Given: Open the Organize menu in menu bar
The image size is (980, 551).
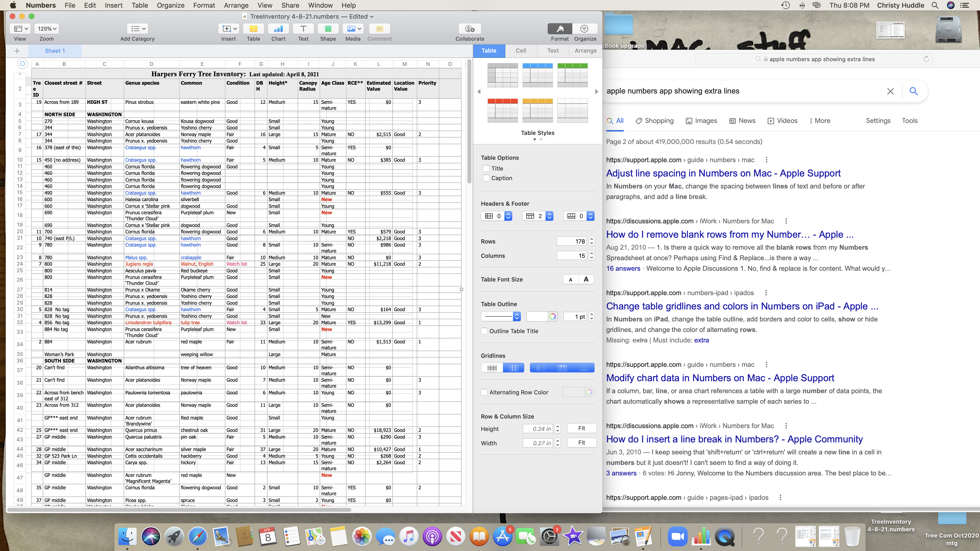Looking at the screenshot, I should (x=170, y=5).
